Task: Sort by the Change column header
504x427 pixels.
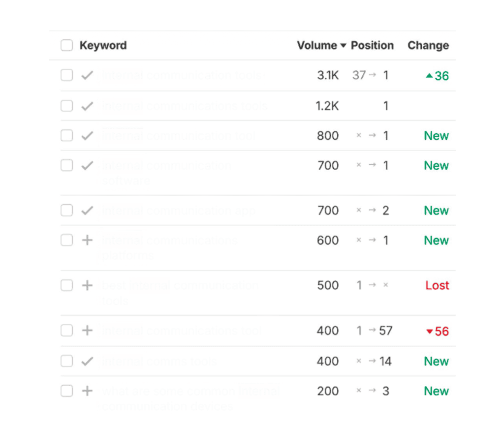Action: (428, 45)
